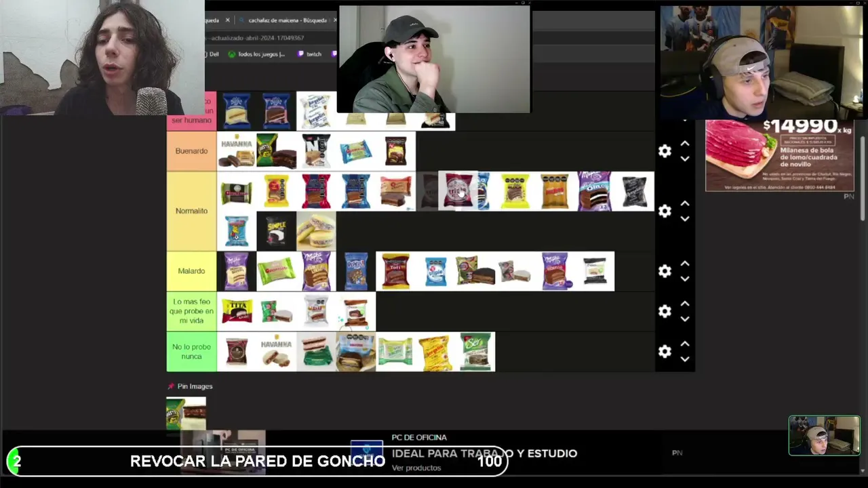Select the light-blue wrapped alfajor in Buenardo
This screenshot has height=488, width=868.
[x=356, y=151]
